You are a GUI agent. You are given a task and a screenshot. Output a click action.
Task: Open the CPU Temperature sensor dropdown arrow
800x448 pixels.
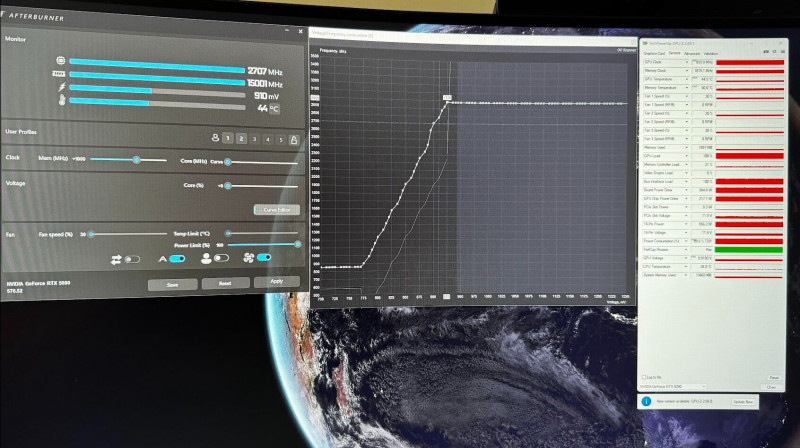pos(687,266)
